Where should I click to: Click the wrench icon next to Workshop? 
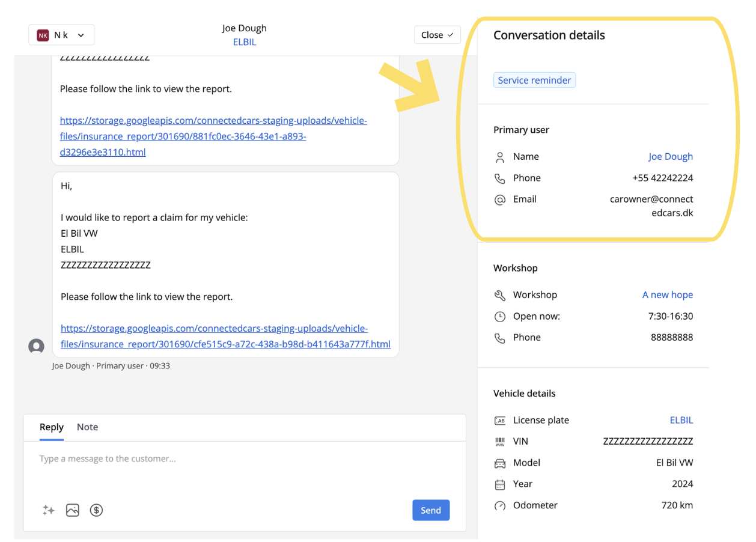(x=500, y=295)
